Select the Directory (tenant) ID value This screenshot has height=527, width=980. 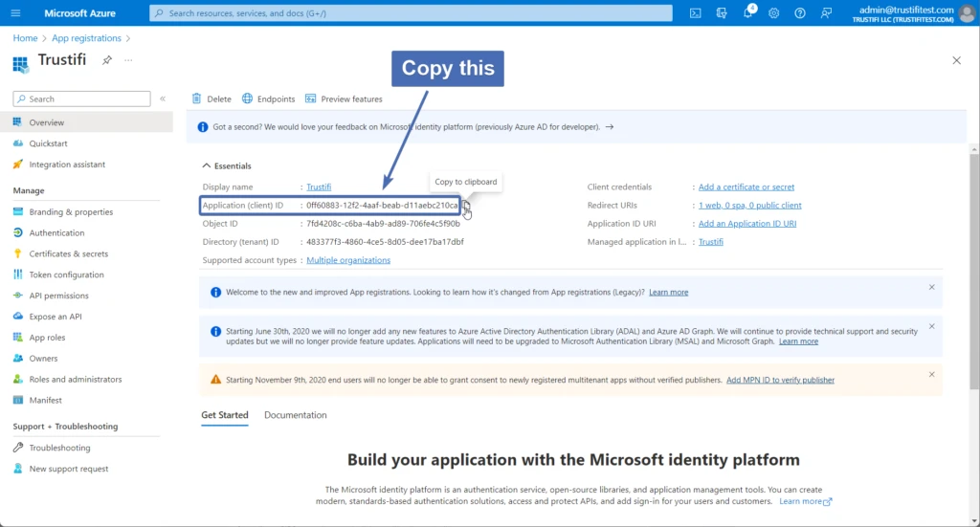coord(385,242)
